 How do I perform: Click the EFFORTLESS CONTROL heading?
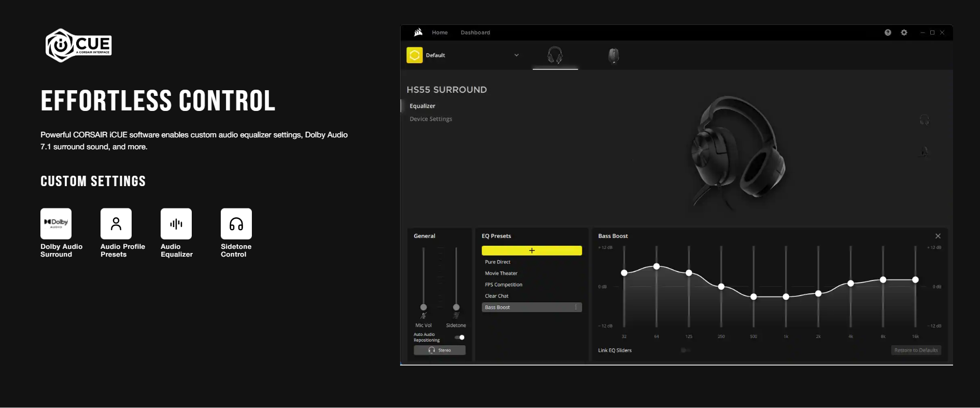[x=158, y=101]
